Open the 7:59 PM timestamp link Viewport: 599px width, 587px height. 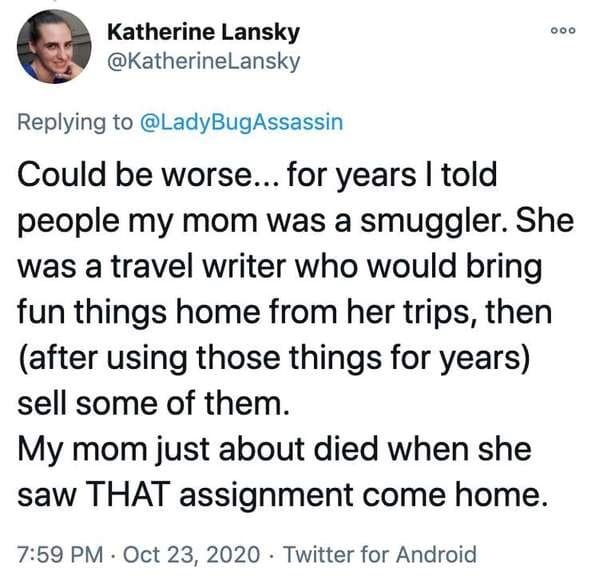tap(60, 555)
